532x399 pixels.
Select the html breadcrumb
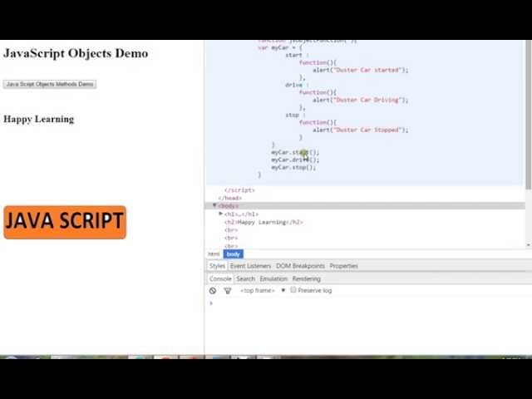214,254
